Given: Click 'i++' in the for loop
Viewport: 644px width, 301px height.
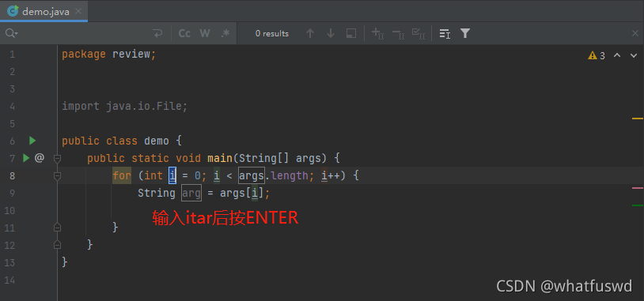Looking at the screenshot, I should (x=330, y=176).
